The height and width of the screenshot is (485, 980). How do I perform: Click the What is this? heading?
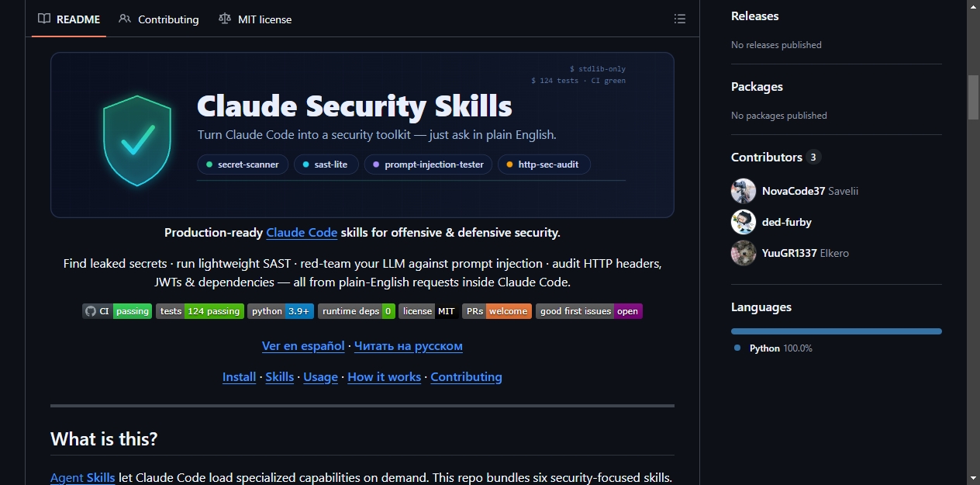[x=104, y=439]
